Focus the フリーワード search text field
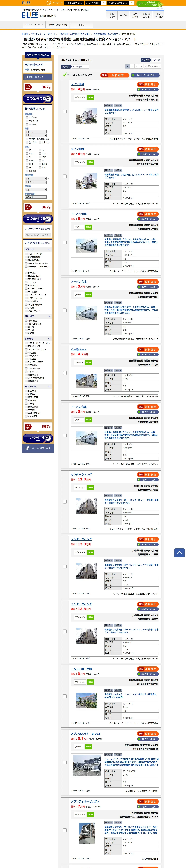Image resolution: width=186 pixels, height=868 pixels. 38,235
